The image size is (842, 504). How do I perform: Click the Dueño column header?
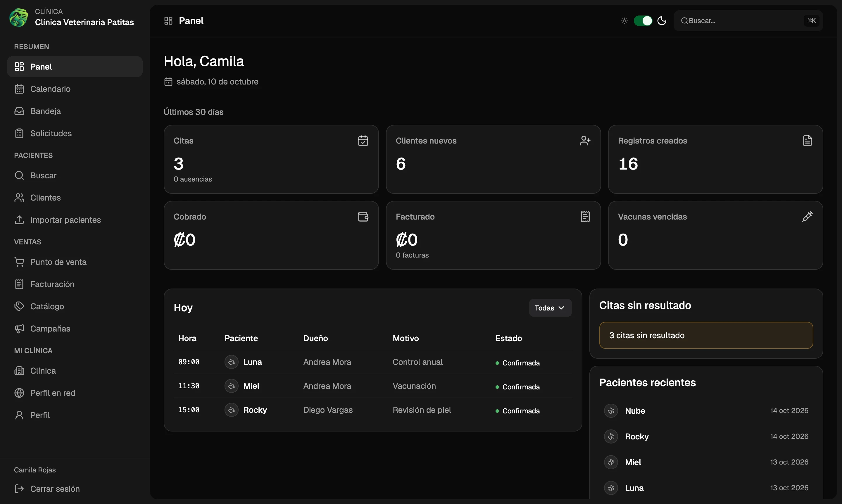click(x=315, y=338)
